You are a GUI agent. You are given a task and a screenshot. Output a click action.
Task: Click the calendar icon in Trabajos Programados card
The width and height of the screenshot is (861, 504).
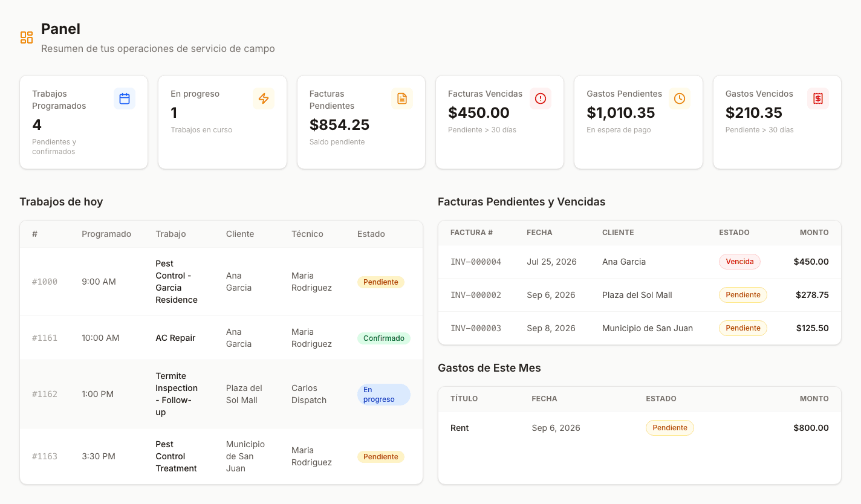(125, 99)
